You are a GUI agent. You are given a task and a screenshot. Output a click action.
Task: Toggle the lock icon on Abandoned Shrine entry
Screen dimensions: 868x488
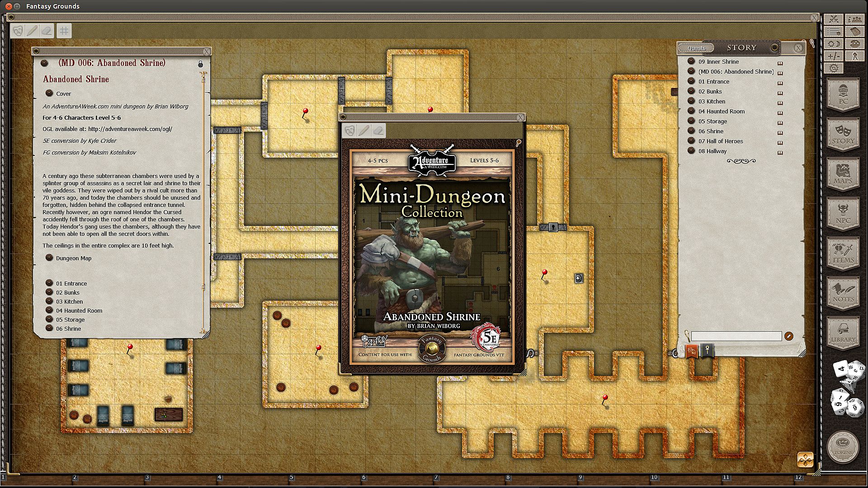[201, 64]
